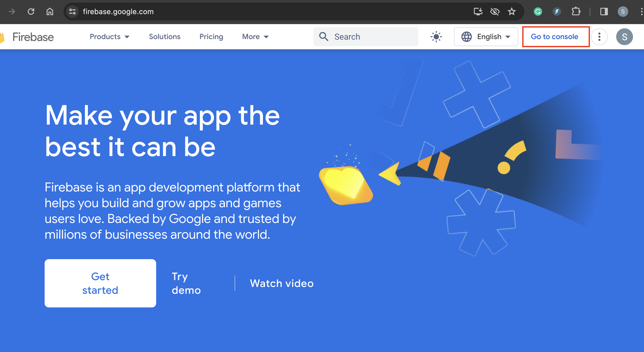Reload the page with the refresh icon
Screen dimensions: 644x352
[x=31, y=12]
